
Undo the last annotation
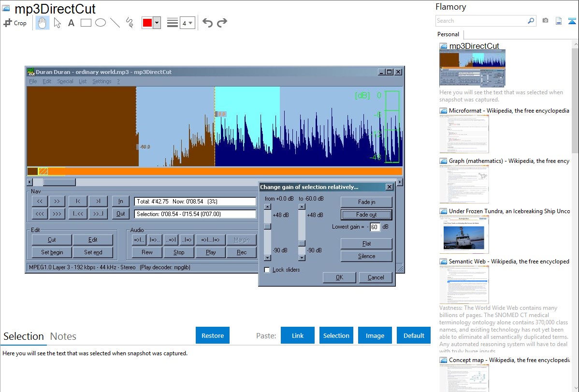(207, 23)
